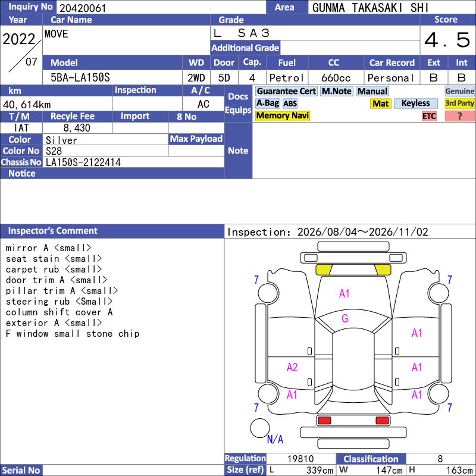This screenshot has height=476, width=476.
Task: Click the G mark on windshield diagram
Action: tap(345, 318)
